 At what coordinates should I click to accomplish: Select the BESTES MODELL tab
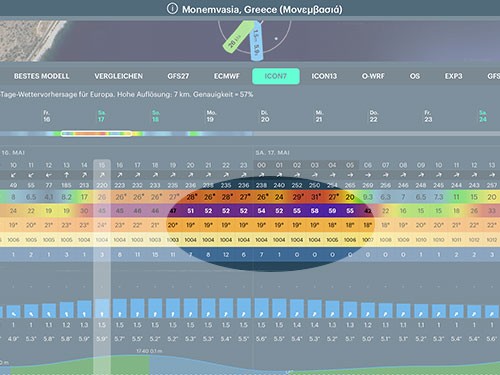click(42, 76)
